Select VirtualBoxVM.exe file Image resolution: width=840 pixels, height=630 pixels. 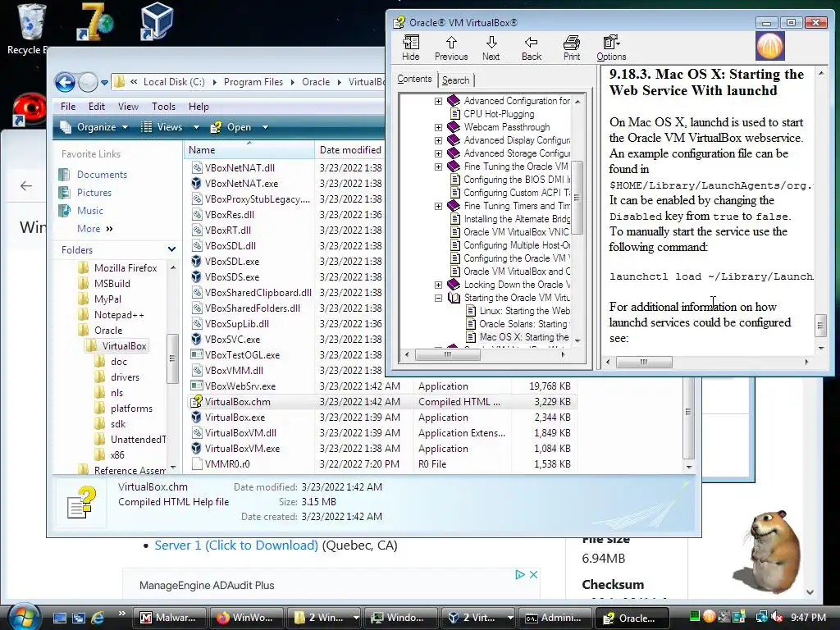click(x=242, y=449)
